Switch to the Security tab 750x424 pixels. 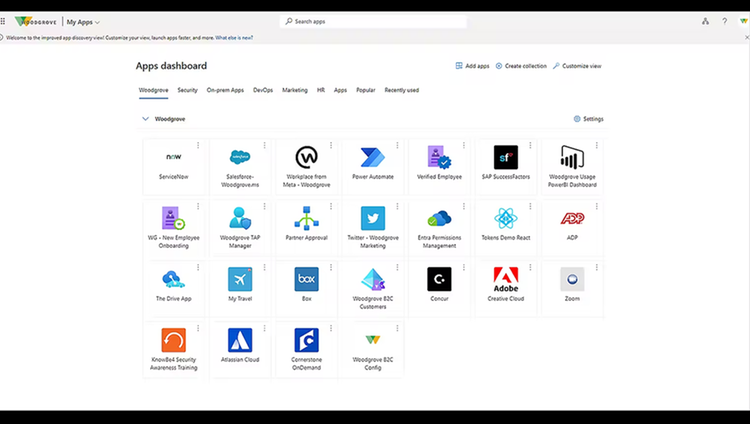coord(188,90)
